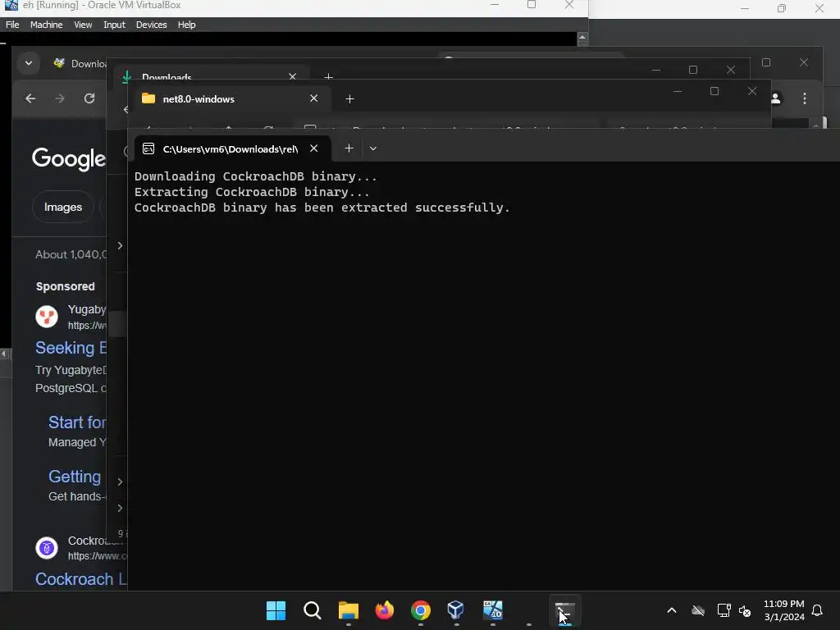Click the Chrome back arrow button
The width and height of the screenshot is (840, 630).
coord(30,98)
